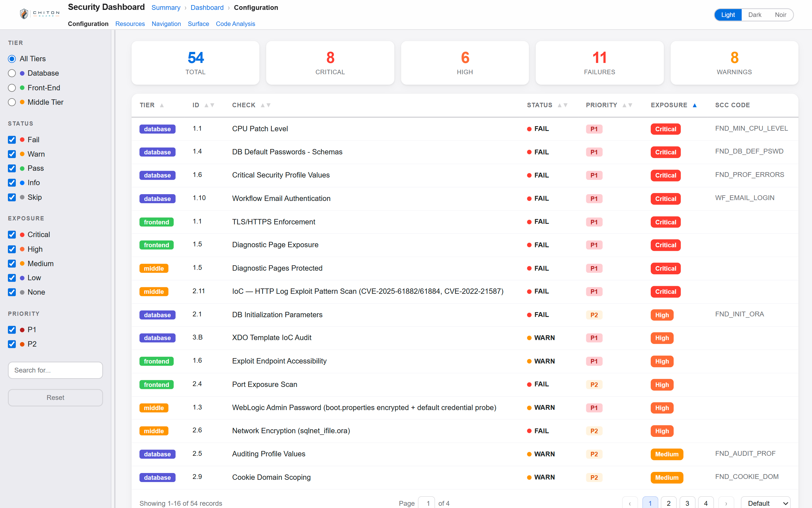Viewport: 812px width, 508px height.
Task: Select current page 1 button
Action: pos(650,503)
